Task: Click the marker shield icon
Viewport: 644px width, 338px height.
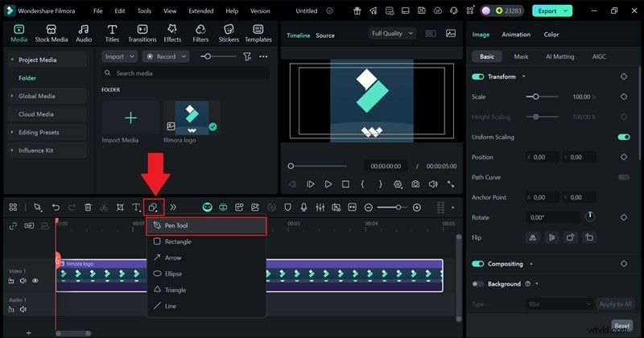Action: (287, 208)
